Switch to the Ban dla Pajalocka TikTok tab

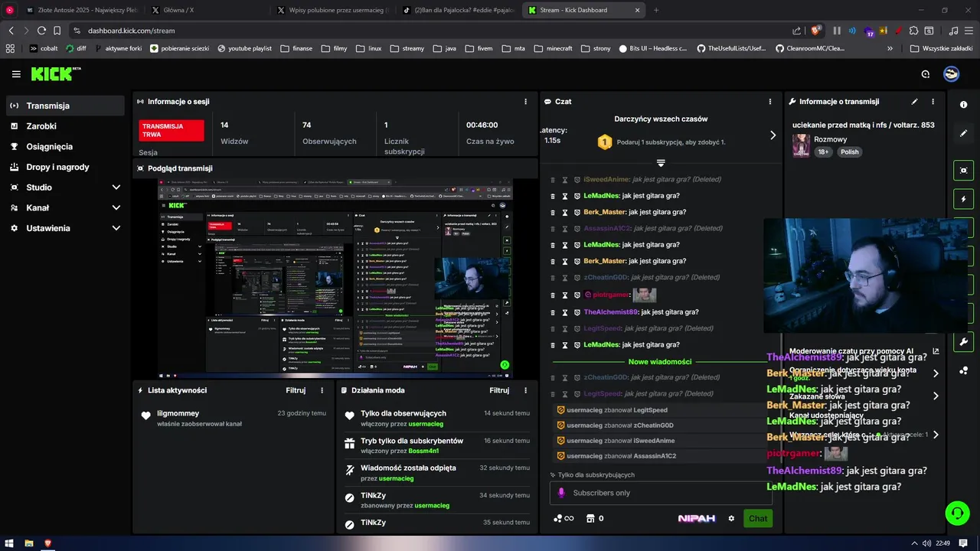457,10
